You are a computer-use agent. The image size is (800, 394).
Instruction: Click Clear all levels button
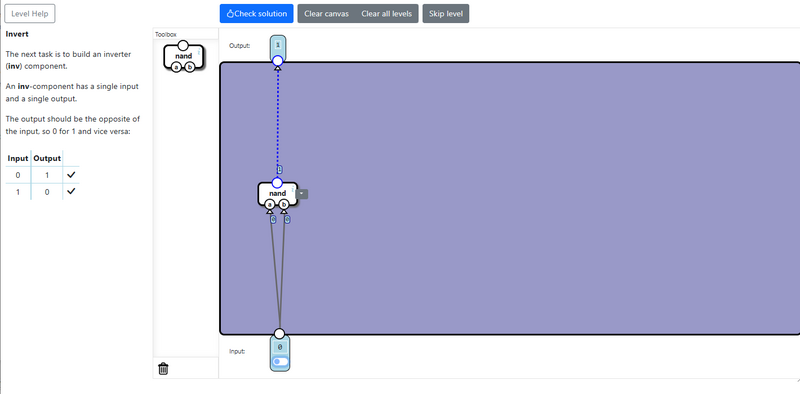coord(387,14)
